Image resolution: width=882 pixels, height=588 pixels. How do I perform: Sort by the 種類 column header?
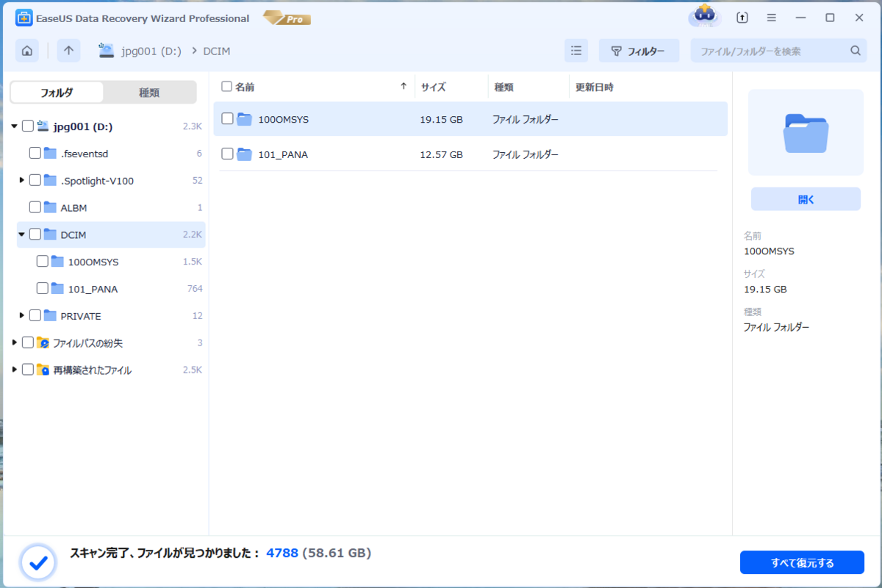click(x=503, y=87)
